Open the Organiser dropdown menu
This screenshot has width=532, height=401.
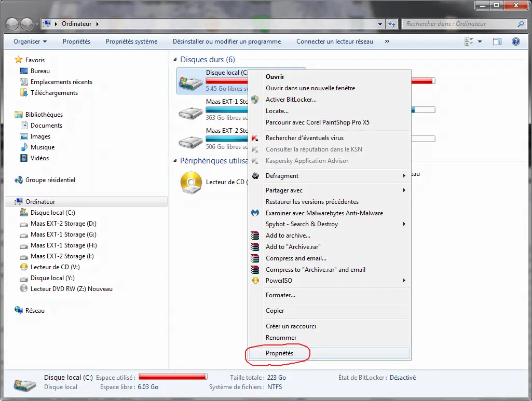pyautogui.click(x=30, y=42)
